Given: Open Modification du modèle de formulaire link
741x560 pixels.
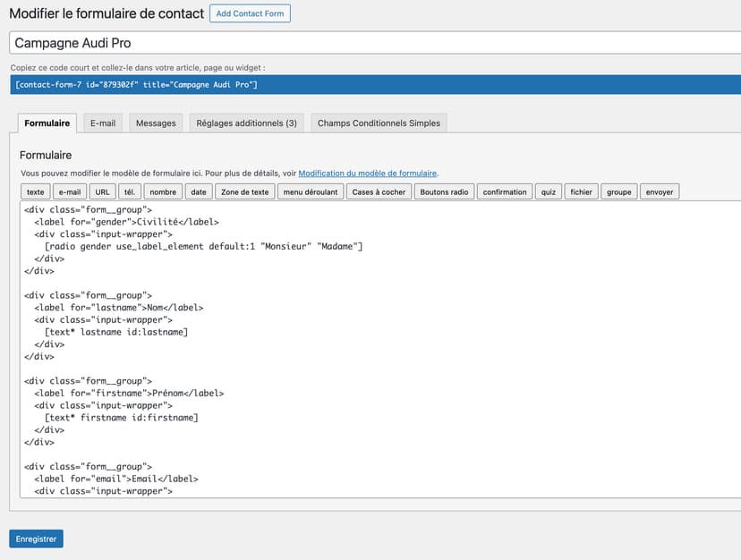Looking at the screenshot, I should point(368,174).
